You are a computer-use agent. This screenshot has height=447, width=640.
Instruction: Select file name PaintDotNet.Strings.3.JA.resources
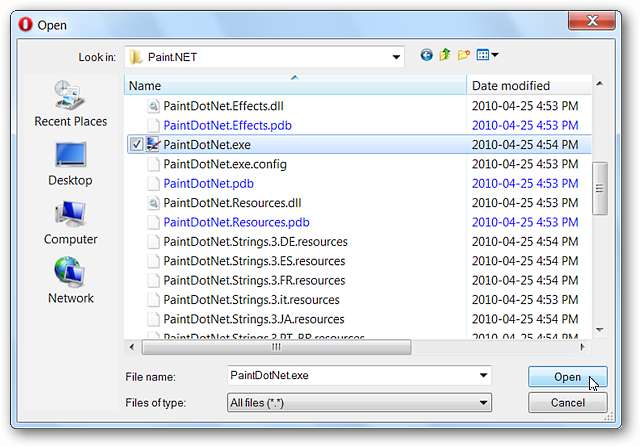pyautogui.click(x=254, y=319)
